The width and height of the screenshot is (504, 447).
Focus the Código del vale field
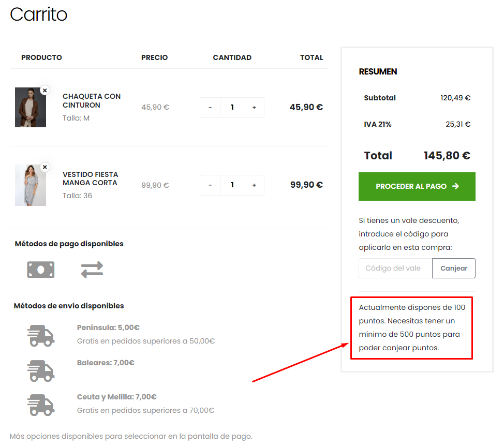pos(395,269)
